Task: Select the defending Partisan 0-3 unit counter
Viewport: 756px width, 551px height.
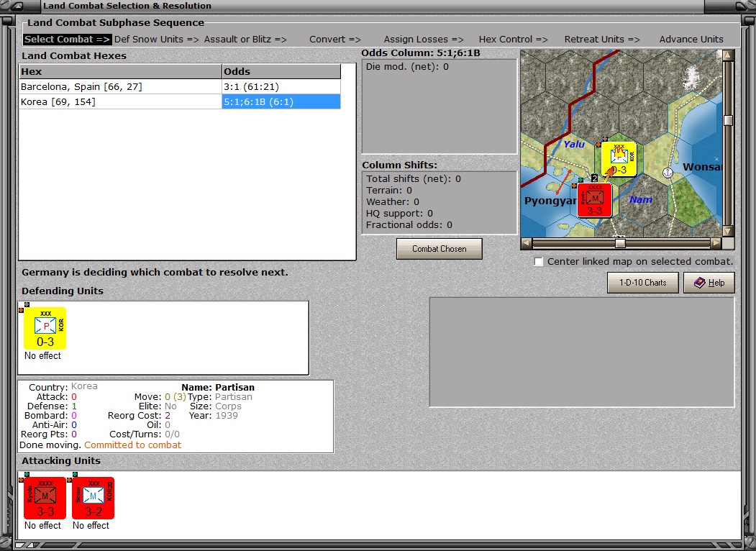Action: click(x=45, y=328)
